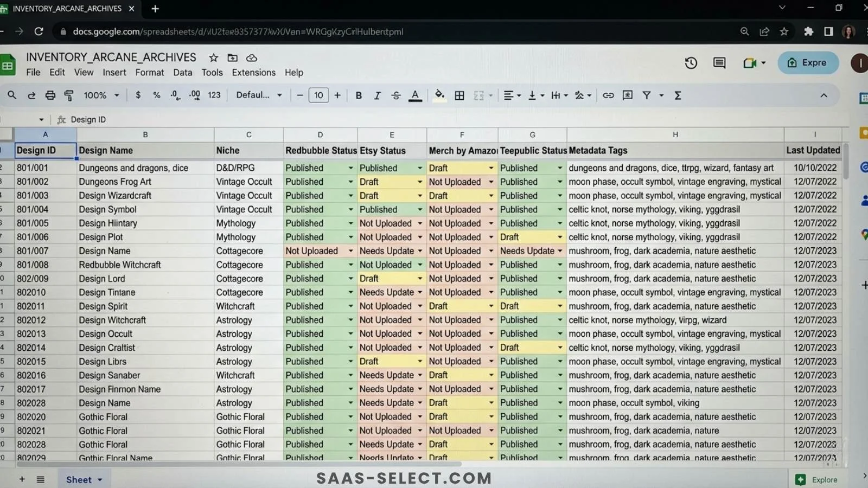
Task: Create a filter with funnel icon
Action: (x=647, y=95)
